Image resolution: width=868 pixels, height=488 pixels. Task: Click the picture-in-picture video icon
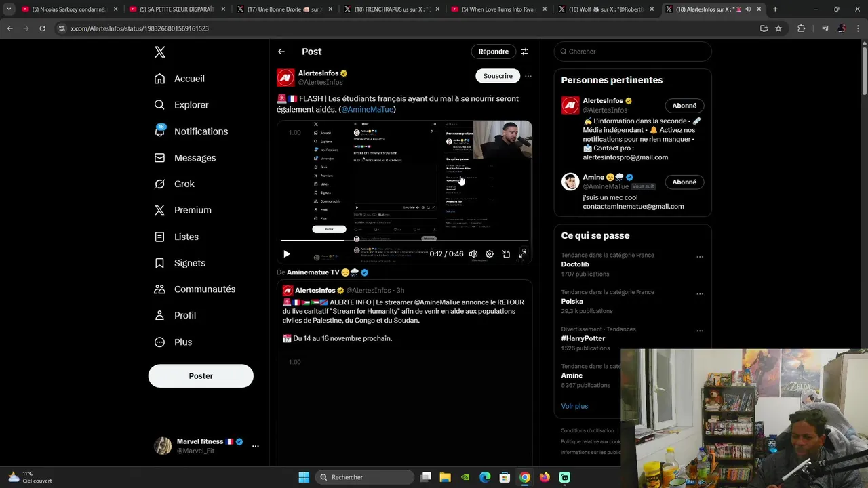(506, 254)
